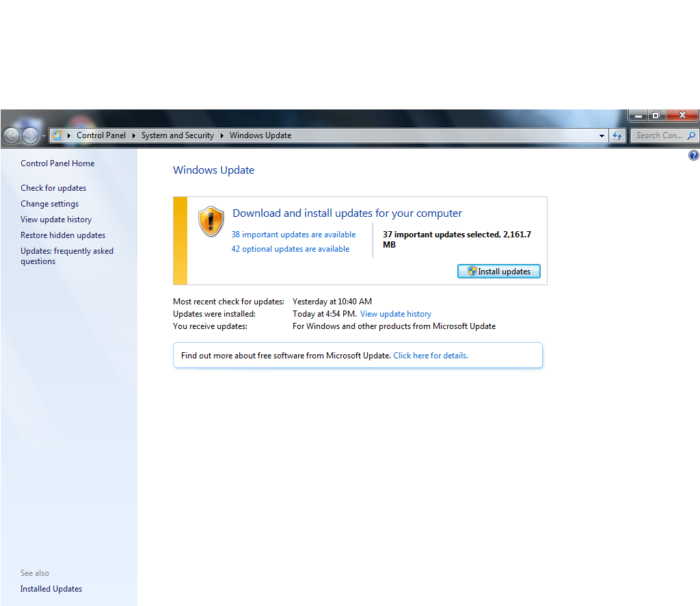Click Check for updates in sidebar
This screenshot has width=700, height=606.
click(53, 188)
